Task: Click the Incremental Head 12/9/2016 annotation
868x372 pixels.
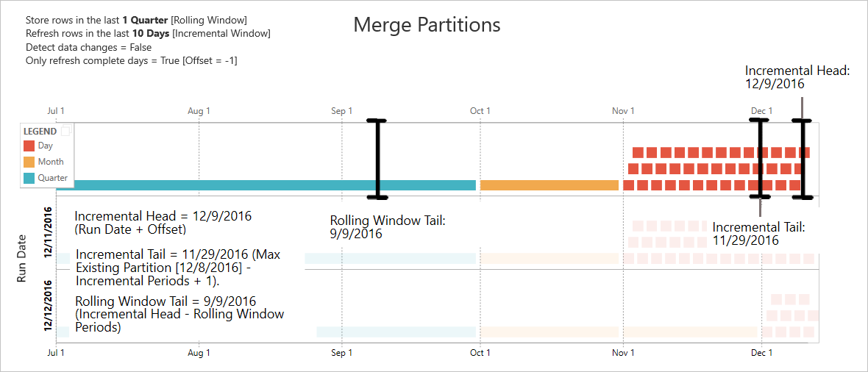Action: click(x=797, y=77)
